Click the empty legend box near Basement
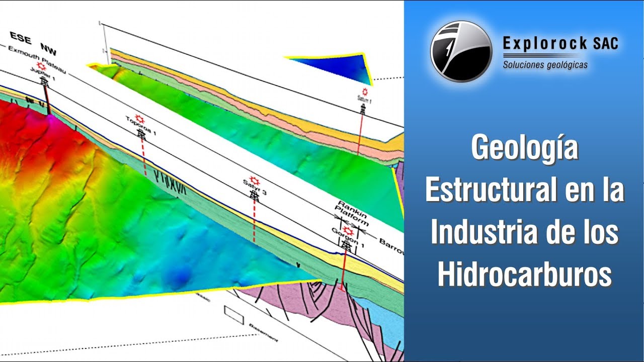The image size is (644, 362). pyautogui.click(x=234, y=315)
